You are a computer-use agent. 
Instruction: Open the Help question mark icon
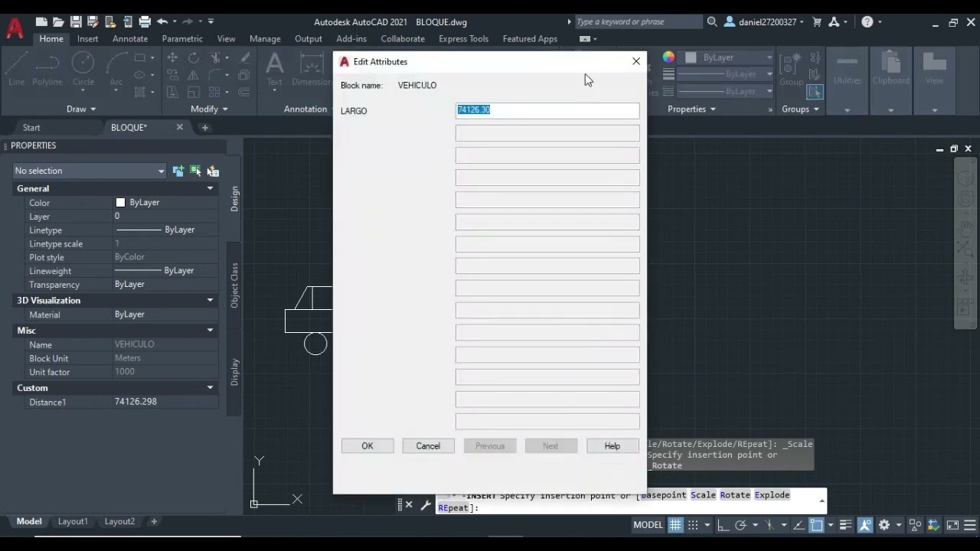[867, 22]
